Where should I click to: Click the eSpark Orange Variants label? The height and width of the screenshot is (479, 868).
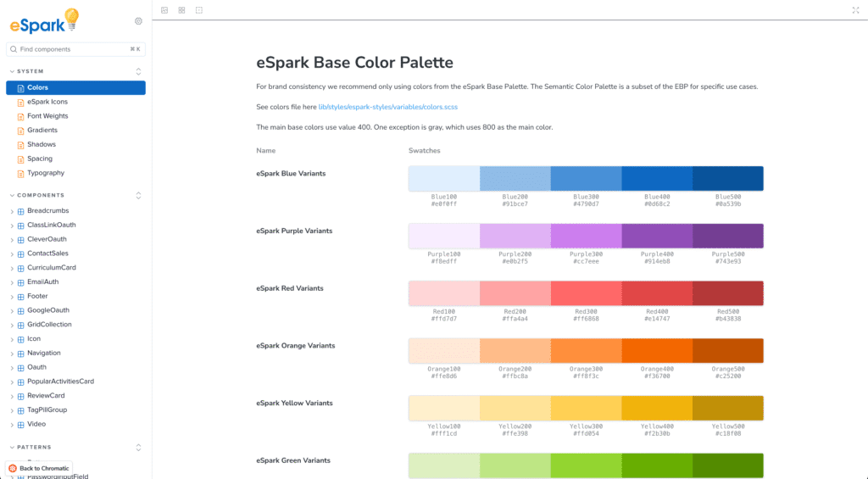tap(296, 346)
